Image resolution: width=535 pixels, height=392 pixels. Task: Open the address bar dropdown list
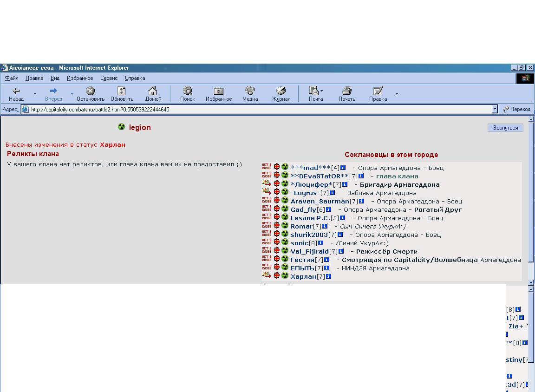click(495, 109)
